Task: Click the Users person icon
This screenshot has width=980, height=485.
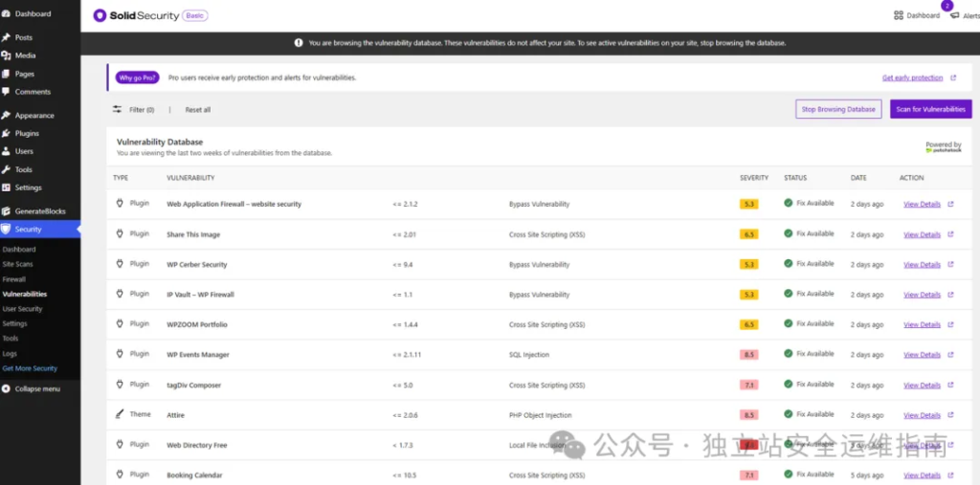Action: 7,151
